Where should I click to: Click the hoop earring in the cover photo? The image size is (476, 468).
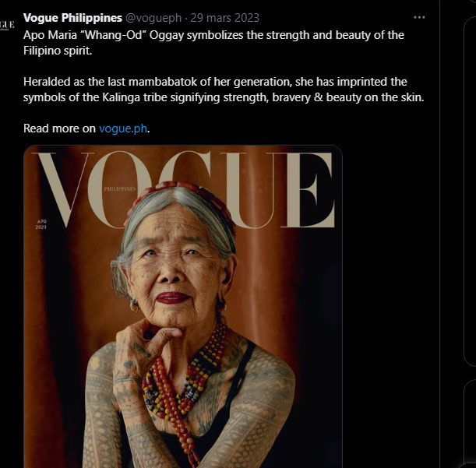click(134, 305)
